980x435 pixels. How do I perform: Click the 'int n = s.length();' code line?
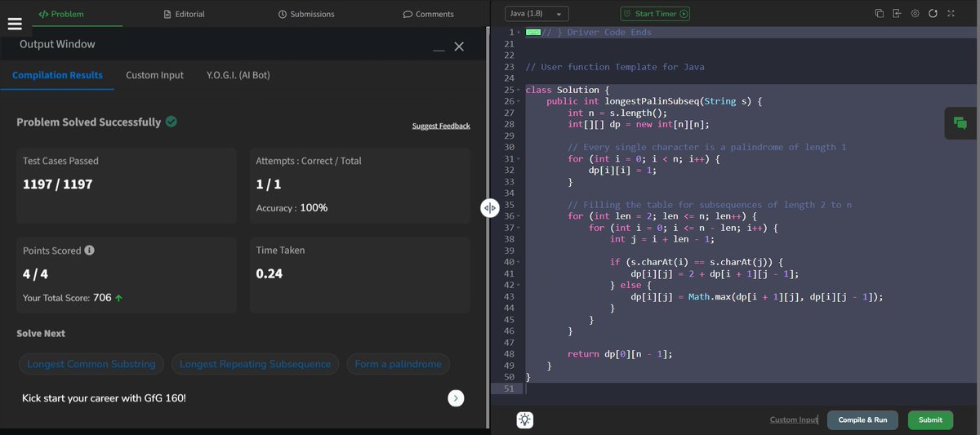coord(617,113)
